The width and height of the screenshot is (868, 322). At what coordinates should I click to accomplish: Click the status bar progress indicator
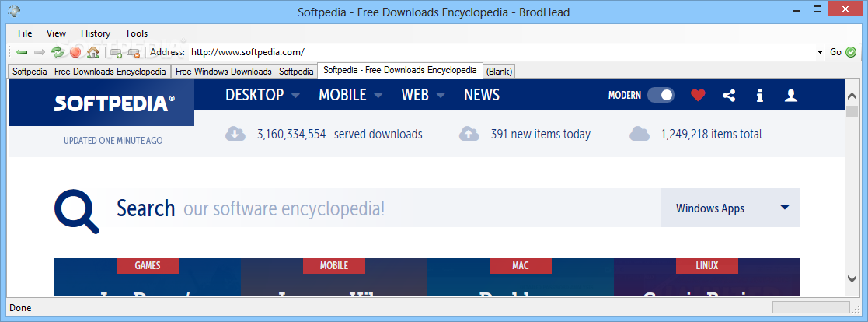pos(810,307)
